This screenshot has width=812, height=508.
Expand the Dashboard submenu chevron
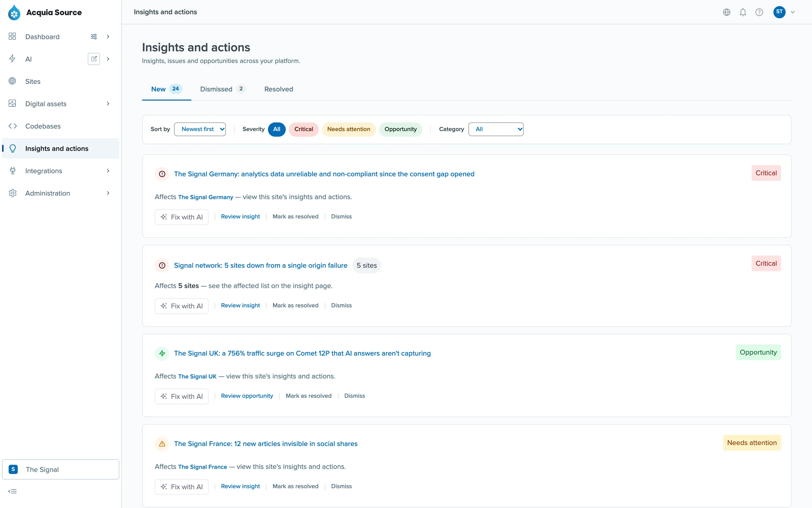(108, 37)
